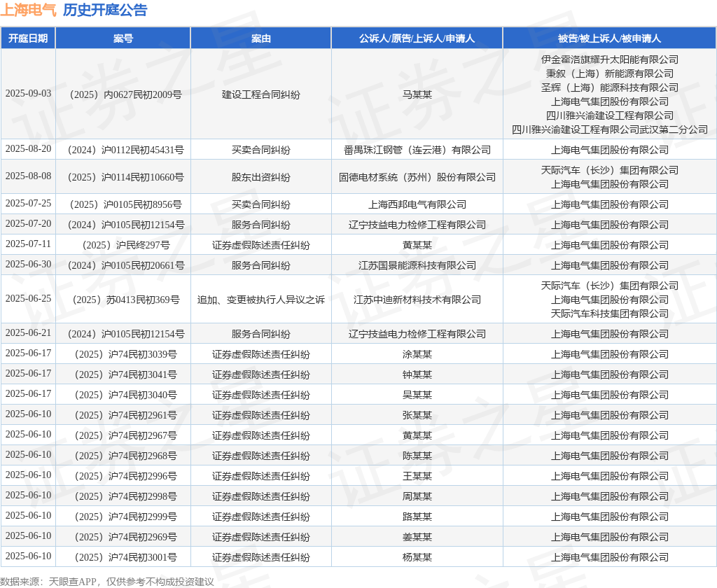The image size is (717, 588).
Task: Select 股东出资纠纷 case cause
Action: [260, 177]
